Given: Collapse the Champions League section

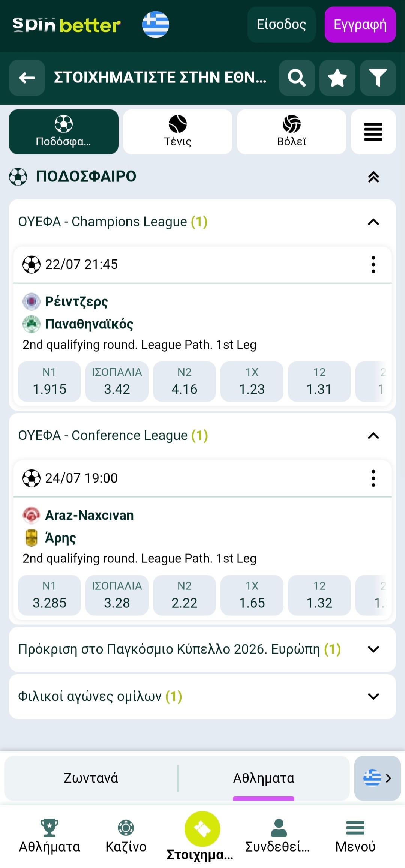Looking at the screenshot, I should click(373, 222).
